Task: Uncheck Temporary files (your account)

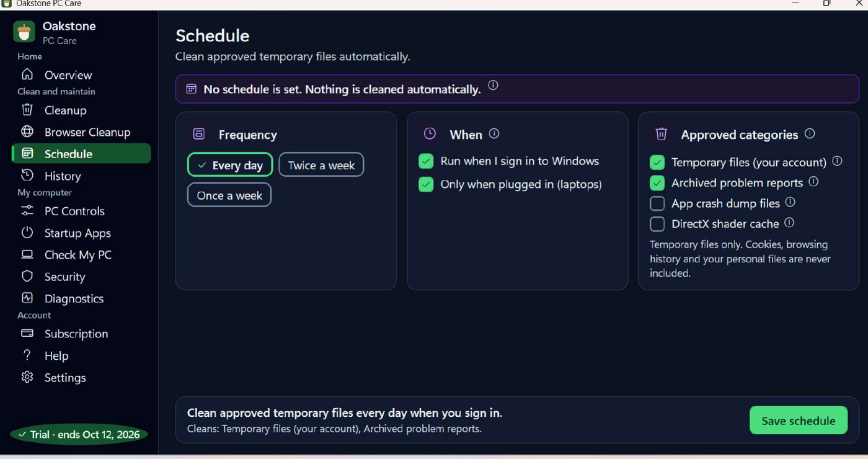Action: [657, 163]
